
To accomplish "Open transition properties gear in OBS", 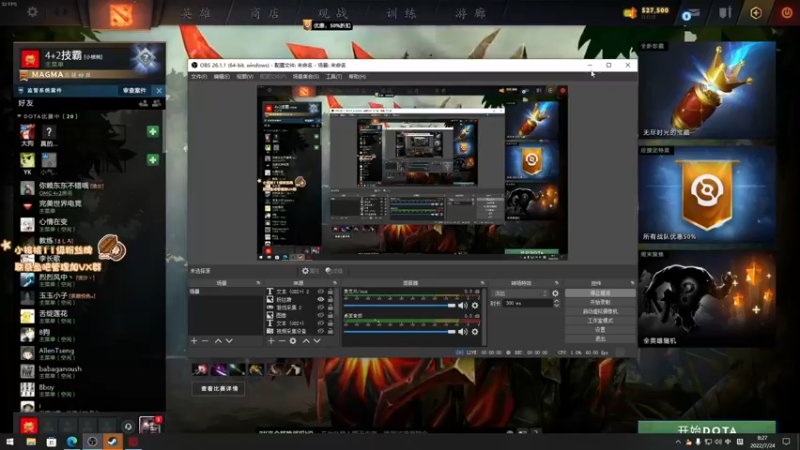I will pos(555,293).
